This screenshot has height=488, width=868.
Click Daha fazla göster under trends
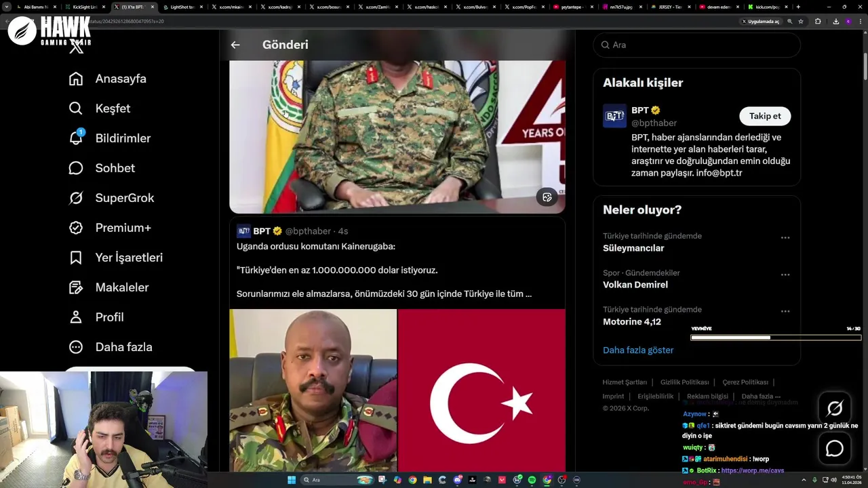638,350
